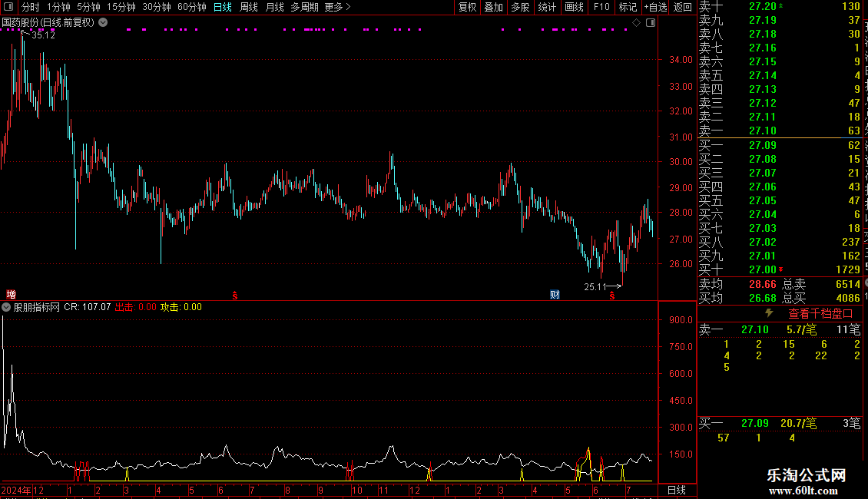Screen dimensions: 868x499
Task: Select the 30分钟 period tab
Action: coord(157,7)
